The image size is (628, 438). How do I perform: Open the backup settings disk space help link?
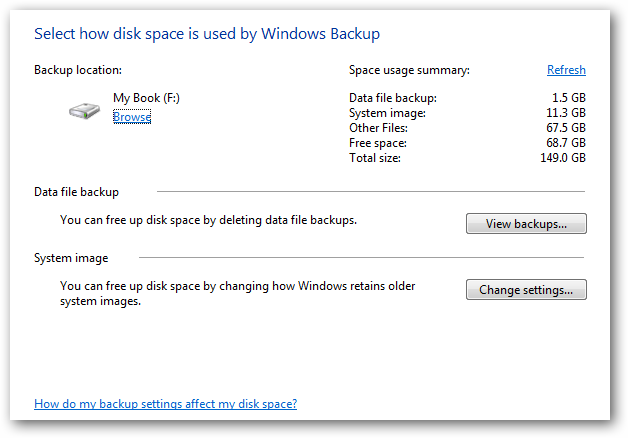pyautogui.click(x=165, y=404)
